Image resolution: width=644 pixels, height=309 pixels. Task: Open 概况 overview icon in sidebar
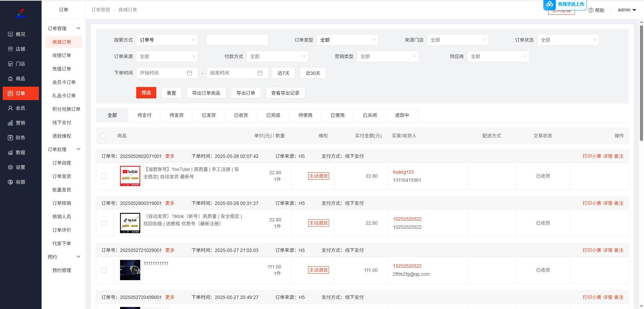tap(10, 34)
